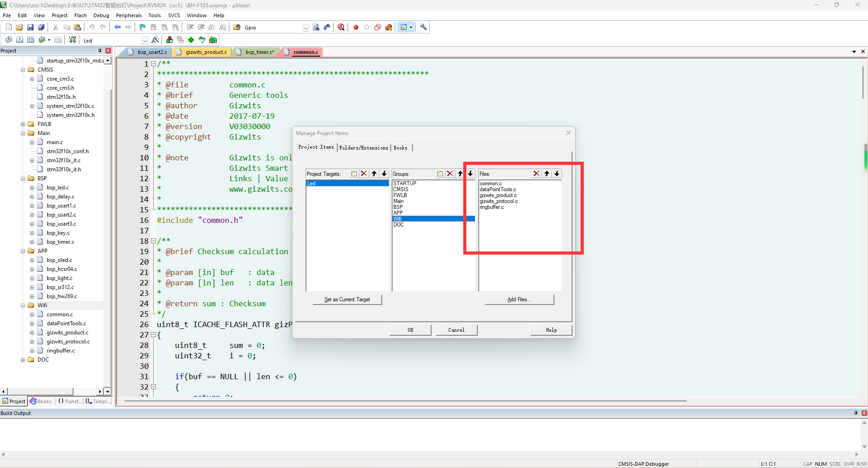The width and height of the screenshot is (868, 468).
Task: Collapse comment block at line 18
Action: [153, 241]
